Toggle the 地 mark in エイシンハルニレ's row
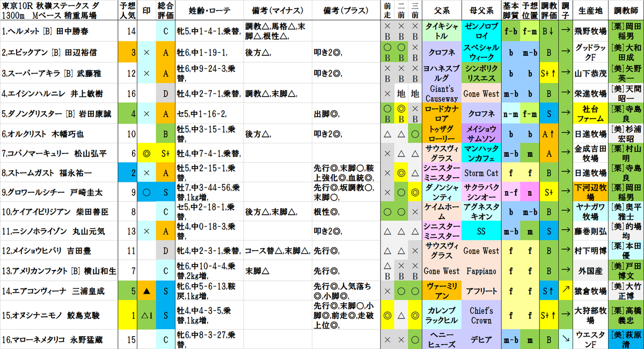 401,92
